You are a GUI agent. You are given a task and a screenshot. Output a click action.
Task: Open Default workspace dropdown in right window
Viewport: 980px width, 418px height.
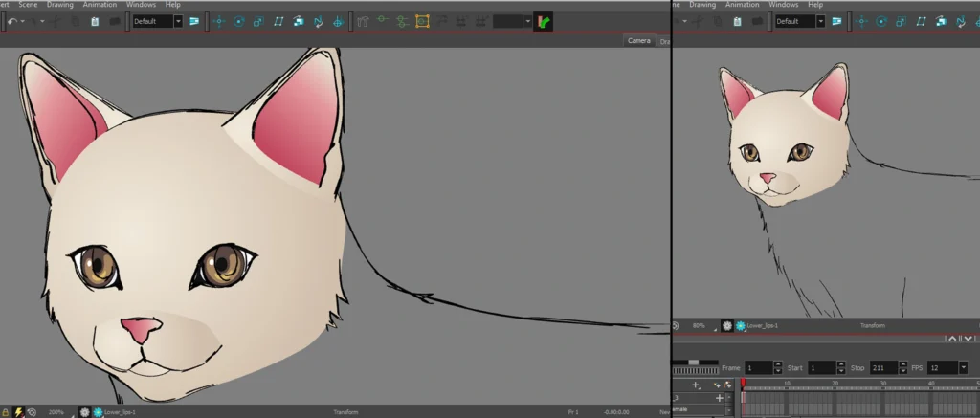[820, 21]
